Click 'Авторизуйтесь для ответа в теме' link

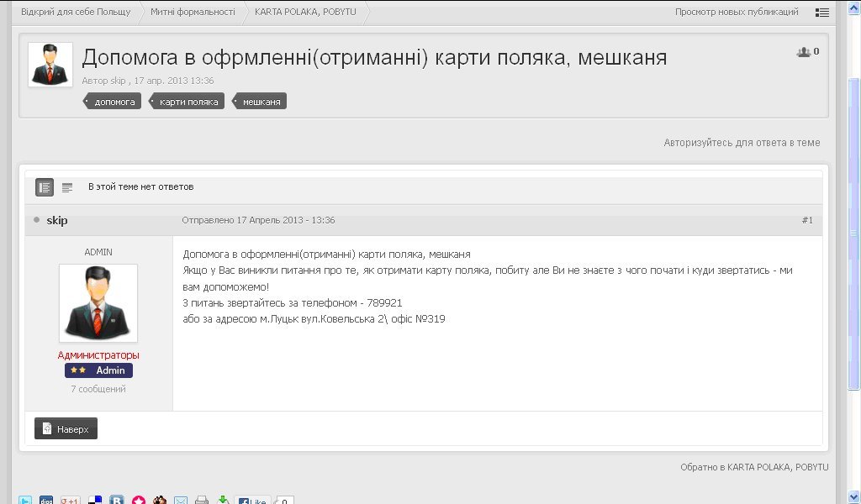pyautogui.click(x=742, y=143)
